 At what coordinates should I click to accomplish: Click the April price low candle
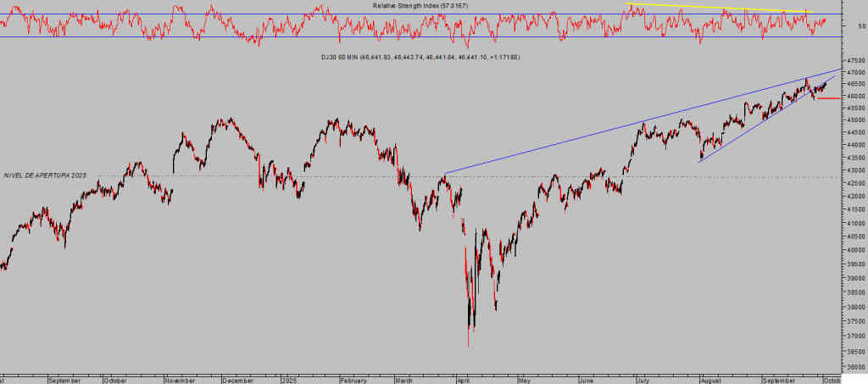tap(468, 343)
